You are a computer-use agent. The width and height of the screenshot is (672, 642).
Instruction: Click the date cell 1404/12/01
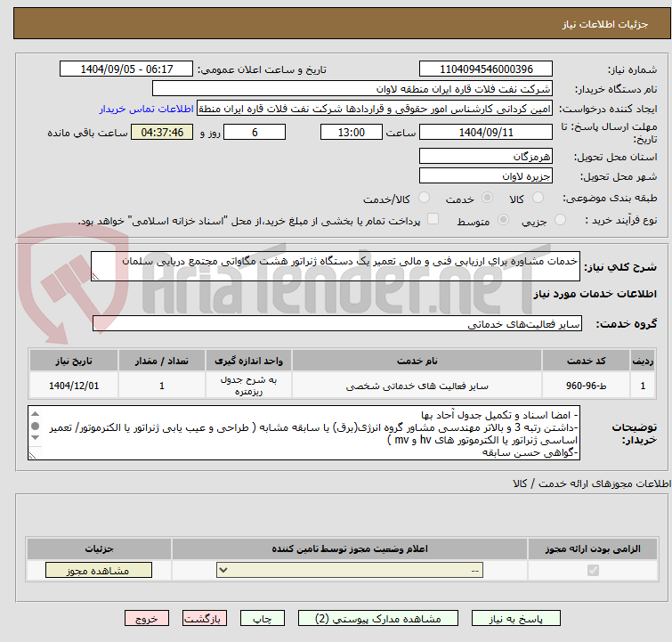pos(74,386)
